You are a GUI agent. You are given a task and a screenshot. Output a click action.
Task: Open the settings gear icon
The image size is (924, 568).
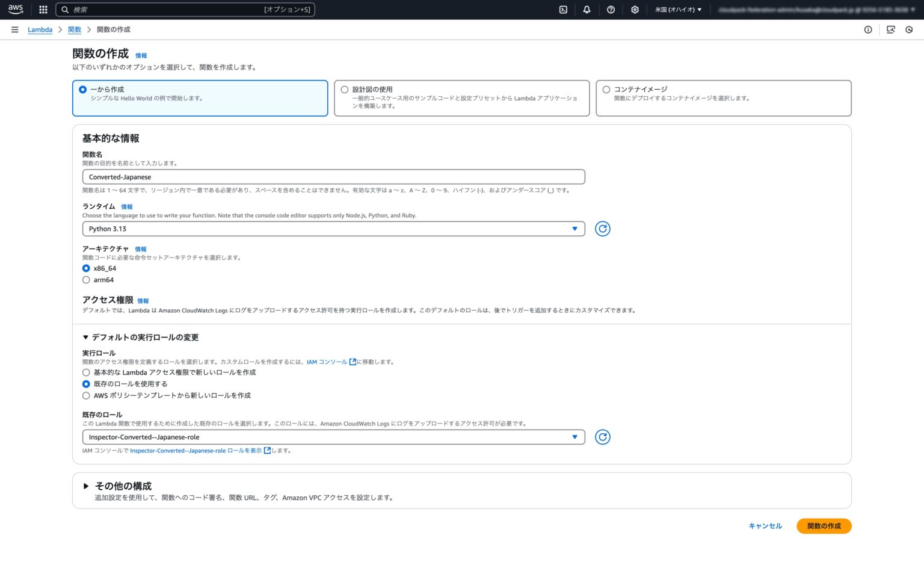coord(635,10)
